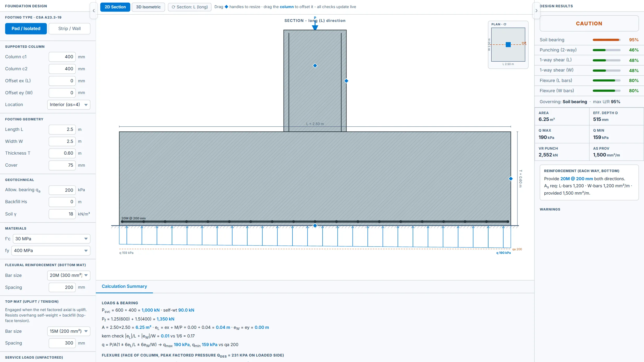Screen dimensions: 644x362
Task: Click the 20M @ 200 mm rebar label in section
Action: (x=134, y=218)
